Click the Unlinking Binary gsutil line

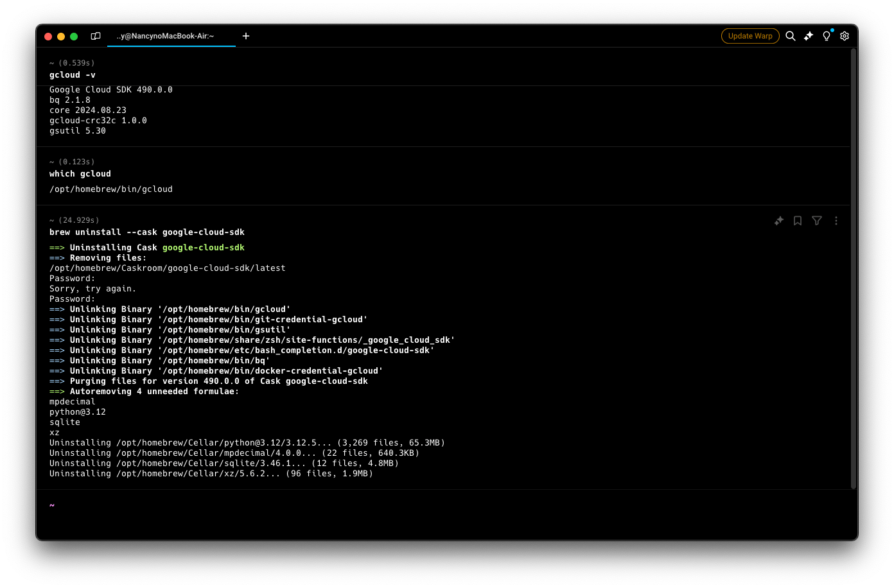170,330
